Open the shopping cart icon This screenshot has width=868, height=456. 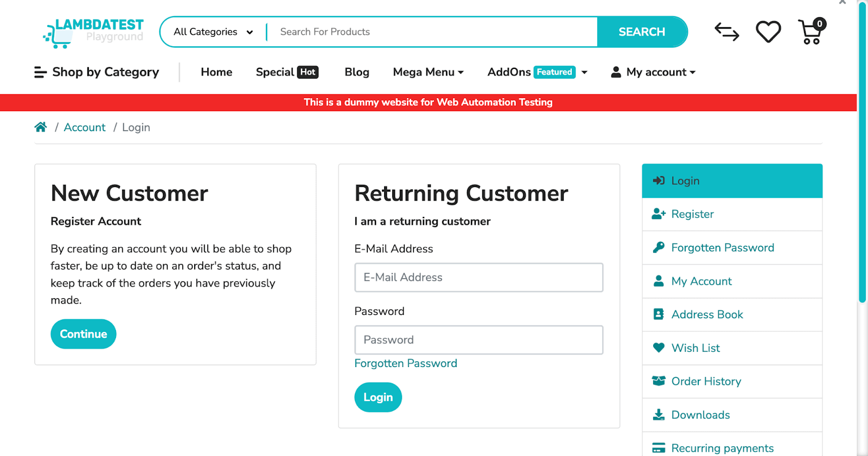point(811,32)
